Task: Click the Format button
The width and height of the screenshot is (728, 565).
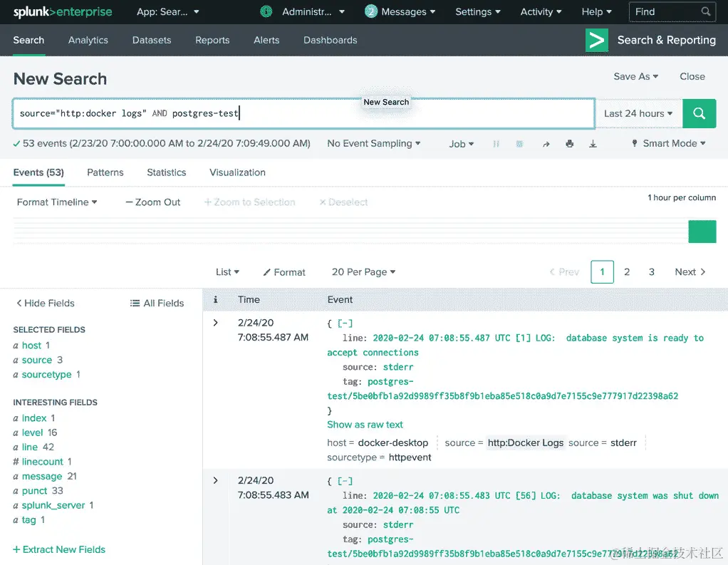Action: tap(284, 272)
